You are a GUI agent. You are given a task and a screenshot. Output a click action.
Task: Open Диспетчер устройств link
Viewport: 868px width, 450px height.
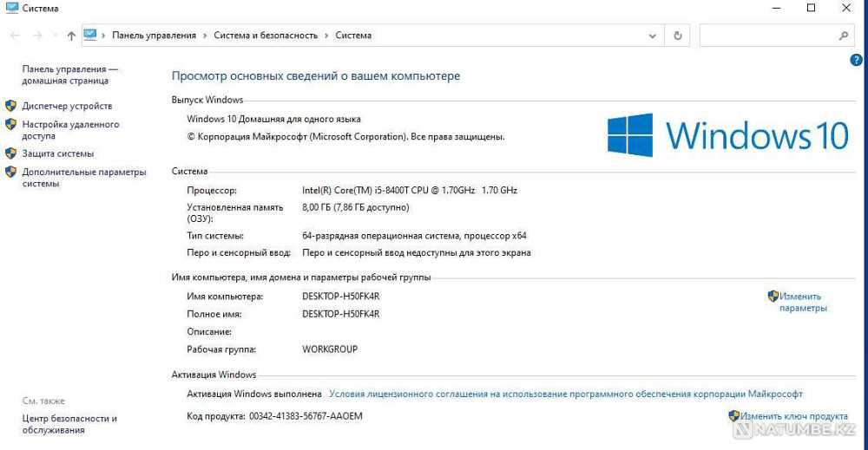click(x=67, y=106)
